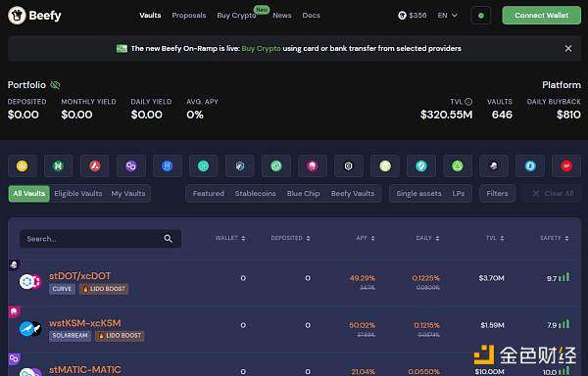Image resolution: width=588 pixels, height=376 pixels.
Task: Open the TVL info icon under Platform
Action: pos(468,102)
